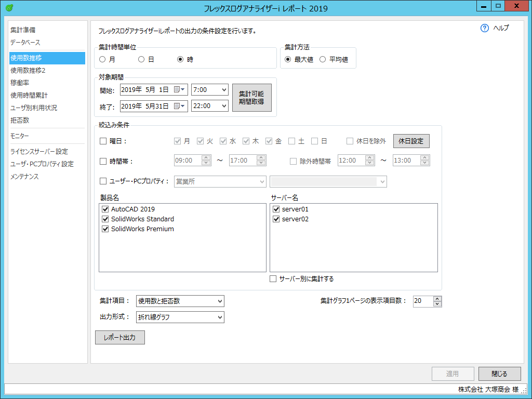Open メンテナンス in sidebar
The image size is (532, 399).
click(x=24, y=177)
